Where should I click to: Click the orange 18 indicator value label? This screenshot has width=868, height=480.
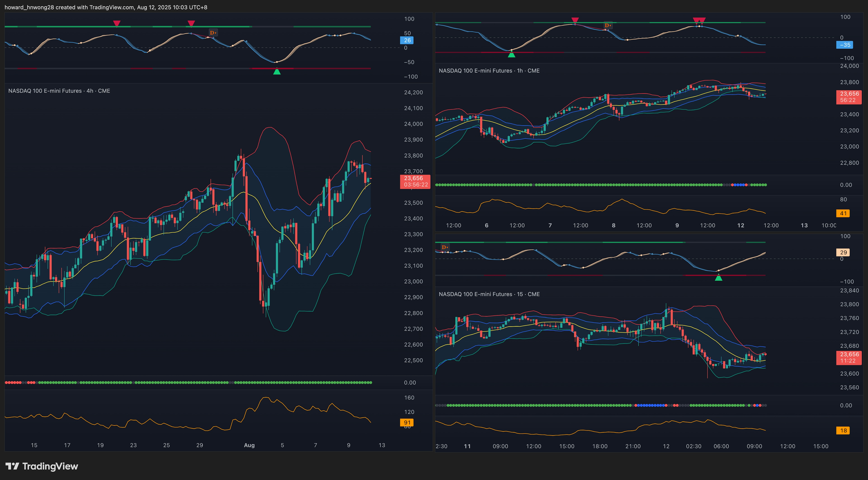(843, 431)
